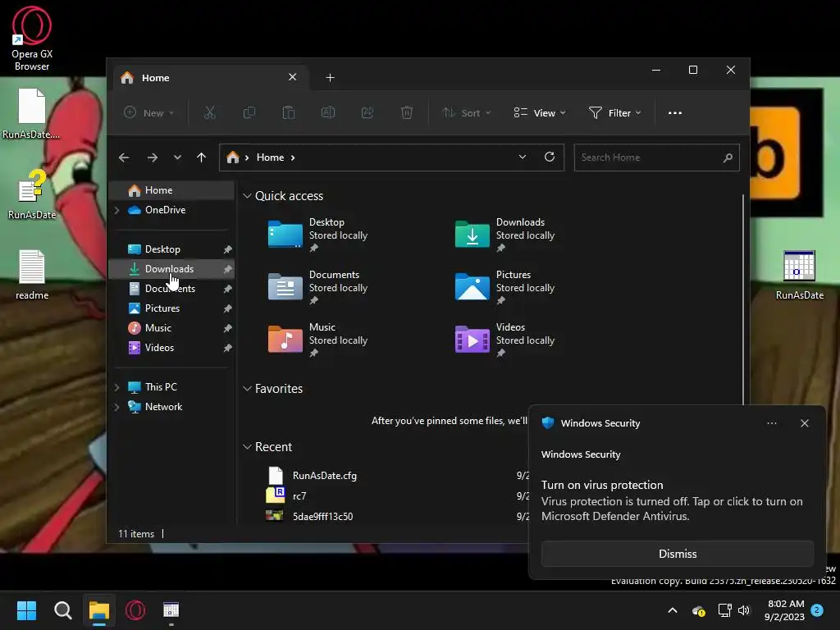Unpin Desktop using its sidebar pin
This screenshot has width=840, height=630.
pos(228,249)
